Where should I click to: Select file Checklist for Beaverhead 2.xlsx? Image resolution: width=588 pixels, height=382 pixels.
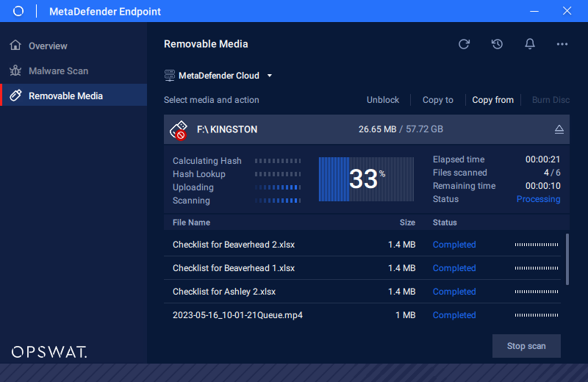[x=234, y=245]
